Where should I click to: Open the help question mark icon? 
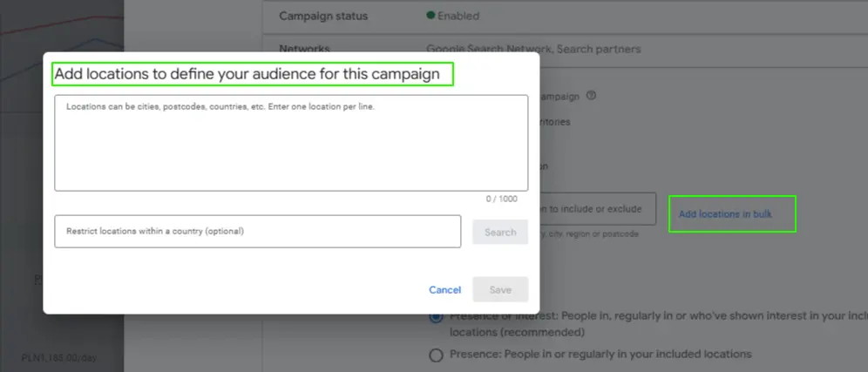pos(591,96)
